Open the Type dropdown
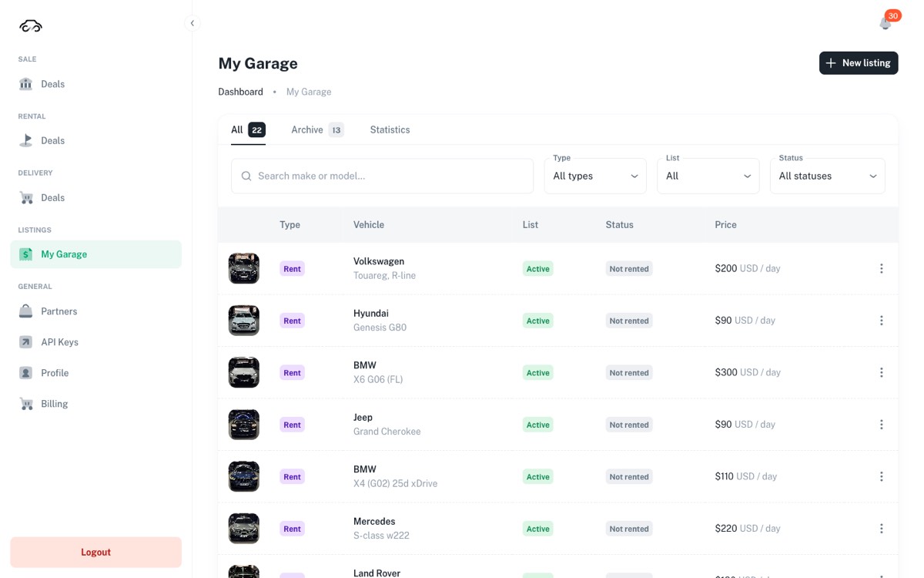This screenshot has height=578, width=924. pos(595,176)
